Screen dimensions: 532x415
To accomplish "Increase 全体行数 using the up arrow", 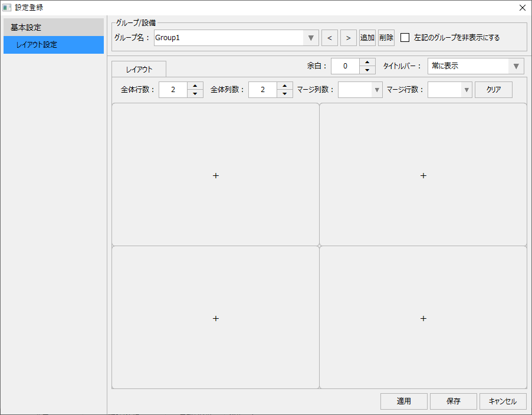I will click(x=195, y=86).
